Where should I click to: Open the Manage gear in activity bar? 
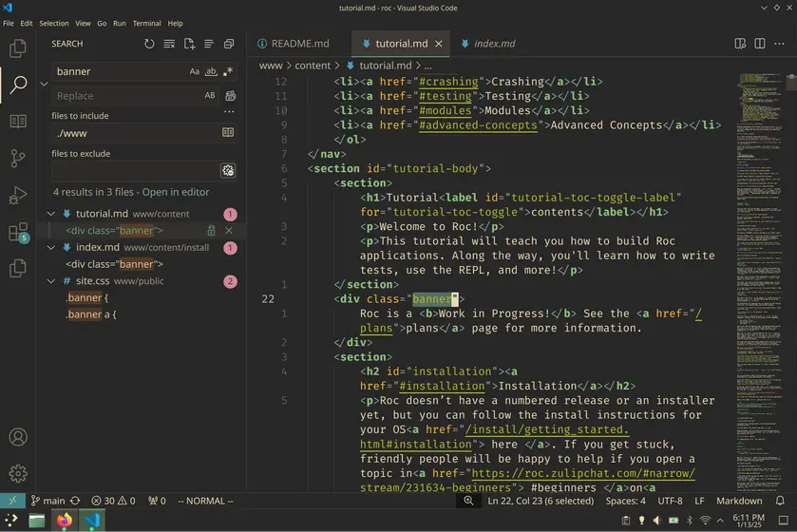(18, 473)
